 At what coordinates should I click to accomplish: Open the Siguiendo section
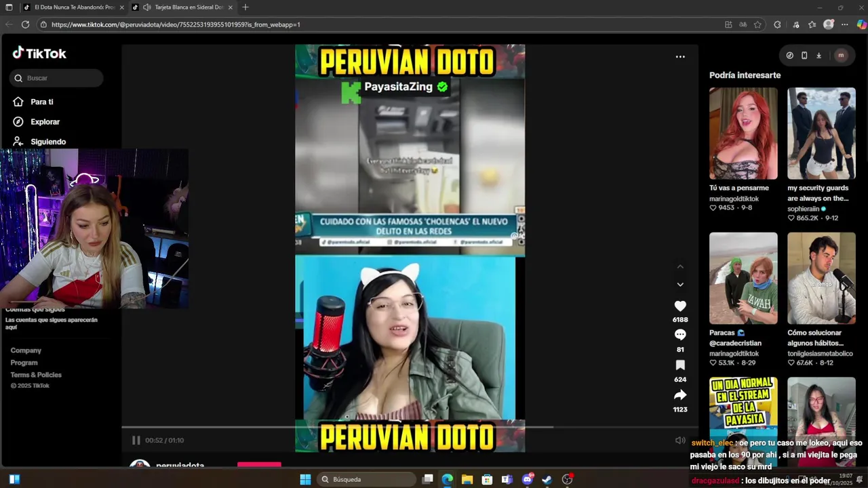[x=39, y=142]
